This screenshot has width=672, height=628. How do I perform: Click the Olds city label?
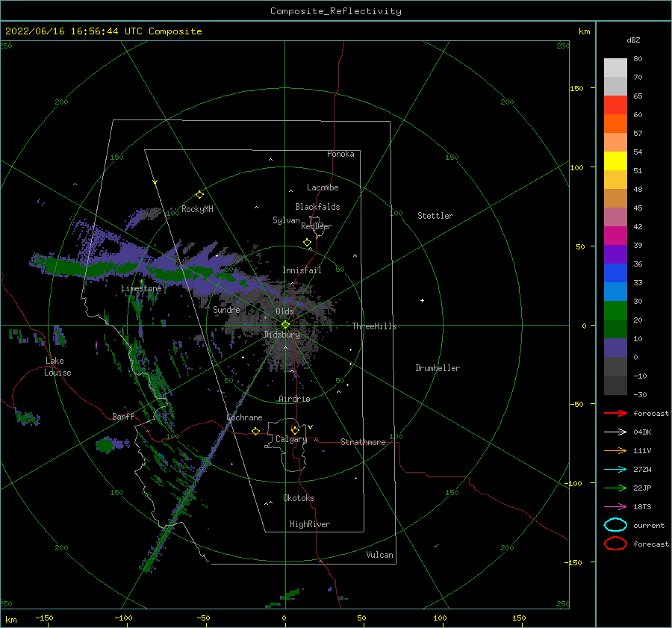tap(284, 311)
